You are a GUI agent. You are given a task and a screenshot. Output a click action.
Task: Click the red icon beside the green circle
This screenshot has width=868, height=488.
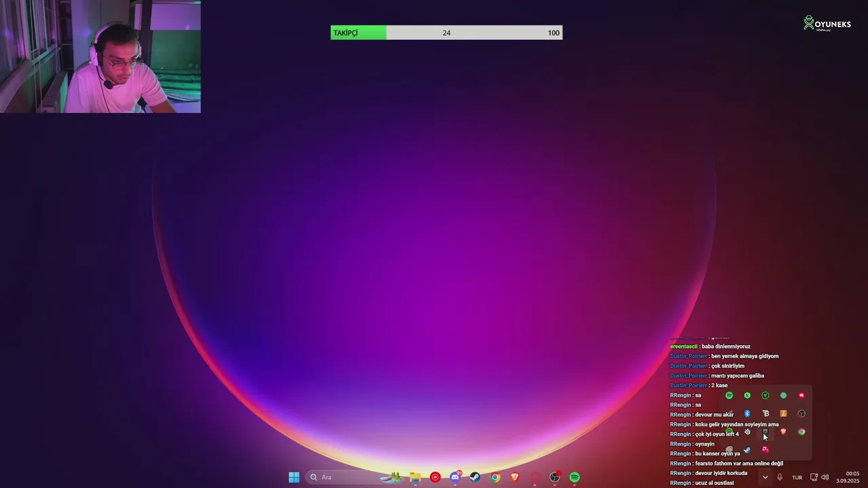point(802,395)
